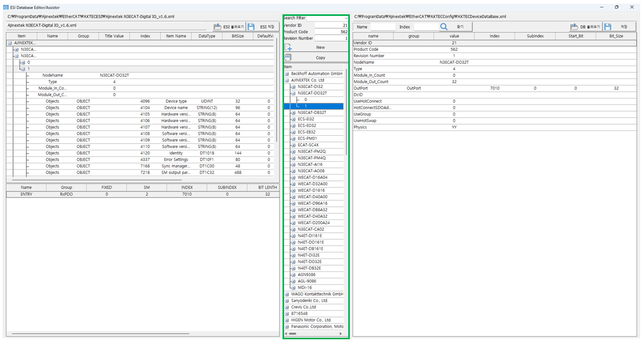
Task: Collapse node 1 in the ESI tree
Action: click(22, 69)
